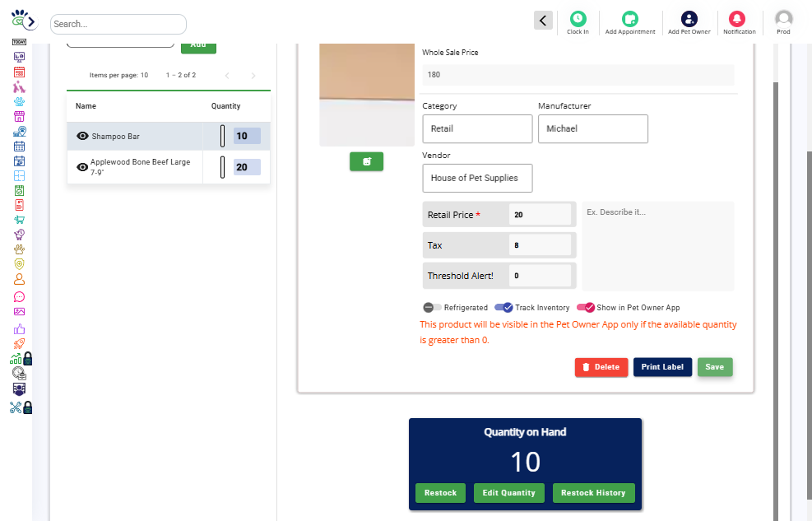812x521 pixels.
Task: Open the green checklist sidebar icon
Action: pyautogui.click(x=19, y=191)
